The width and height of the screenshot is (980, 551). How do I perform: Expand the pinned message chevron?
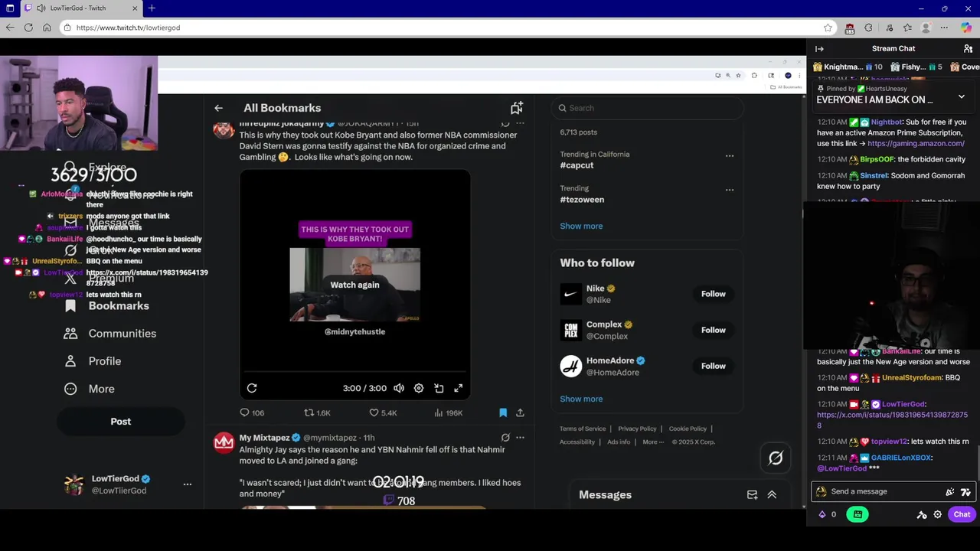pos(962,96)
